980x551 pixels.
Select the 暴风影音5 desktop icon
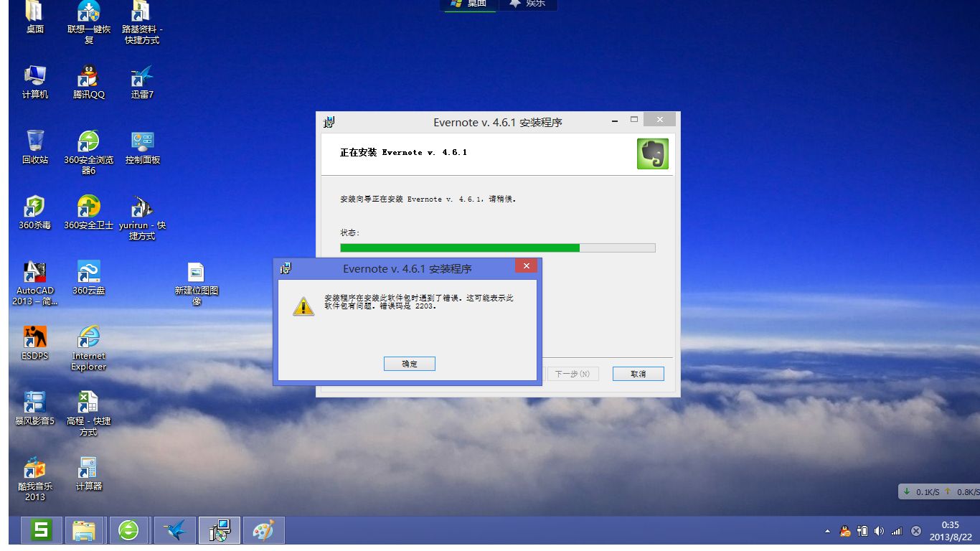(x=35, y=408)
